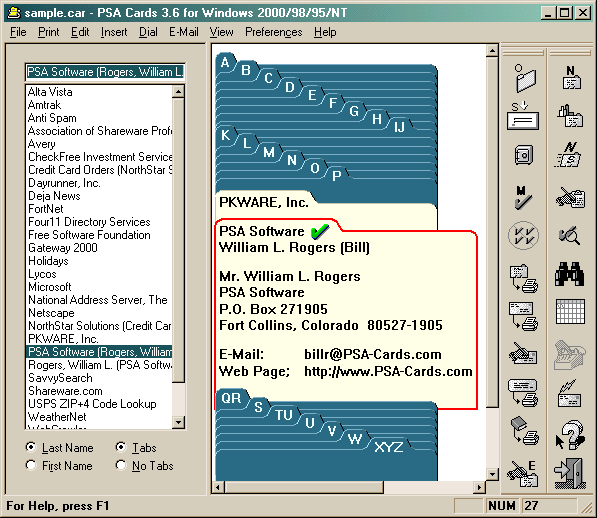Click the question mark context help icon
The height and width of the screenshot is (518, 597).
click(x=570, y=435)
